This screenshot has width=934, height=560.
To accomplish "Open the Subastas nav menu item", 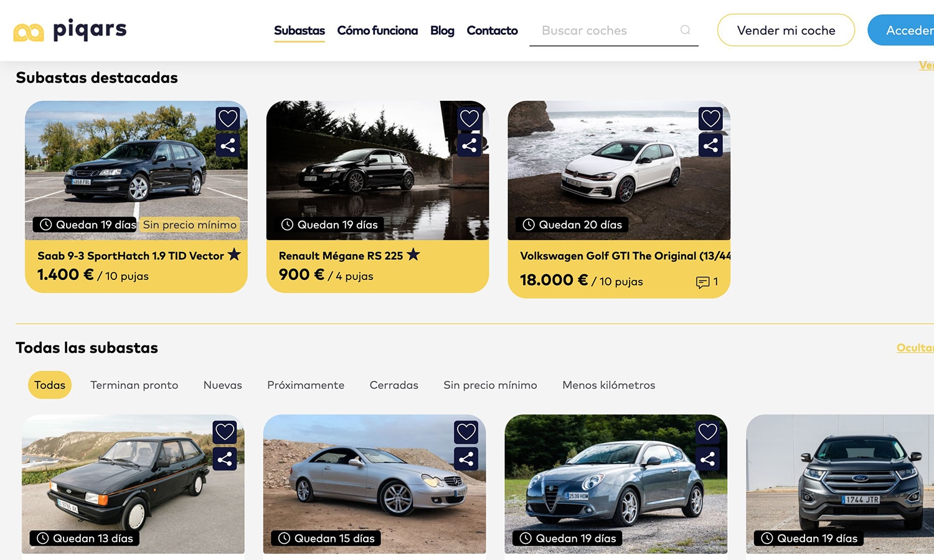I will click(300, 30).
